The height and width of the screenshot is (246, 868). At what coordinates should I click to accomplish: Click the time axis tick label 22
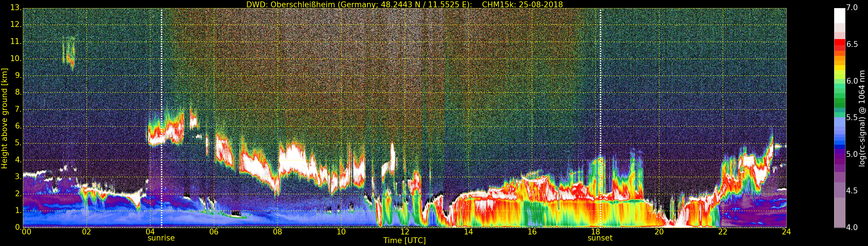[x=723, y=232]
